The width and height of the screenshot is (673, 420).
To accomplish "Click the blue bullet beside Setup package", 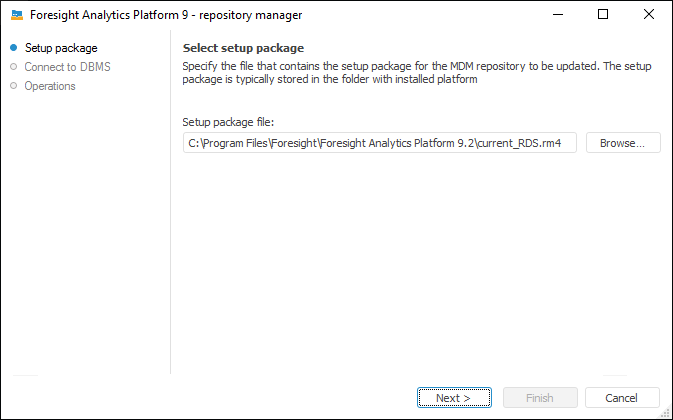I will click(x=13, y=48).
